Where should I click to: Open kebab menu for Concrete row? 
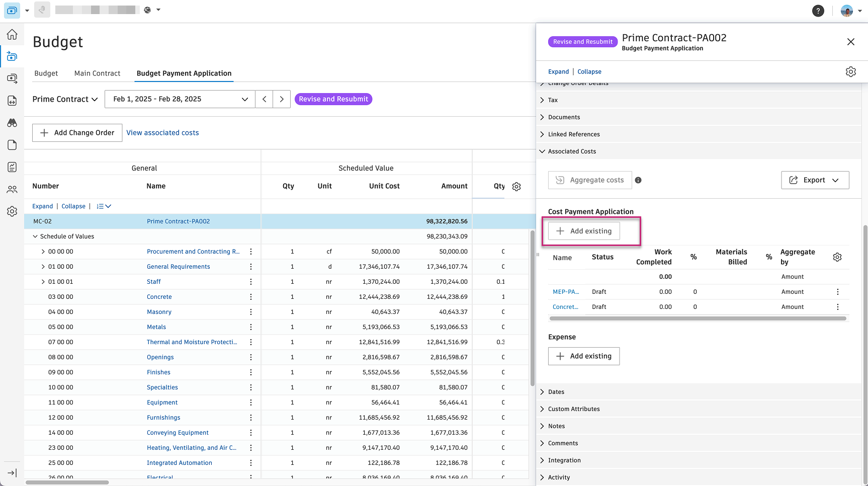251,297
